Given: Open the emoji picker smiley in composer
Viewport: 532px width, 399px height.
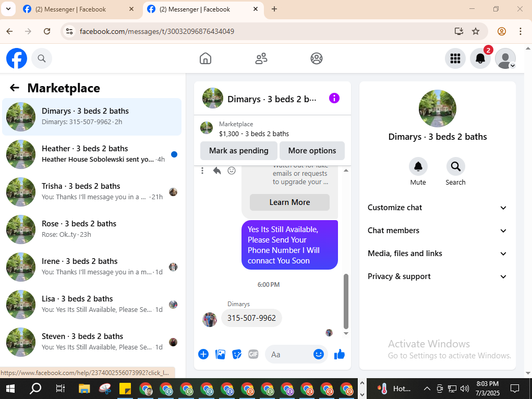Looking at the screenshot, I should pyautogui.click(x=318, y=355).
